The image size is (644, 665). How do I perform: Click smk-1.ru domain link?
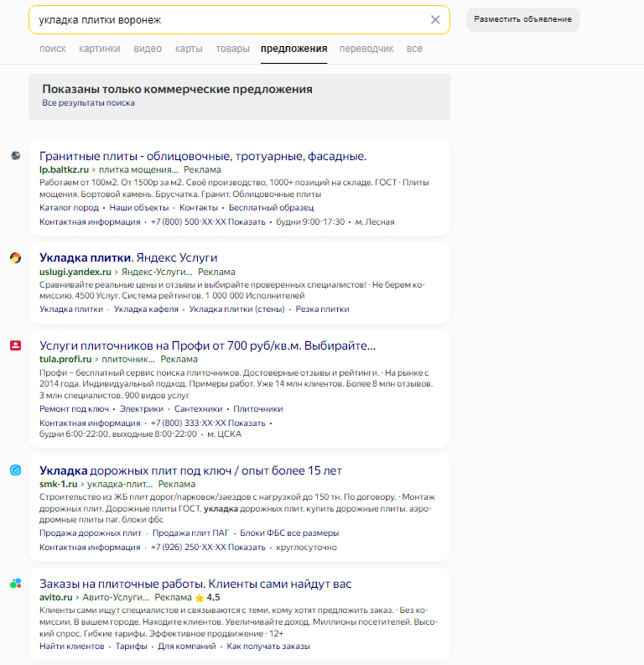point(58,485)
